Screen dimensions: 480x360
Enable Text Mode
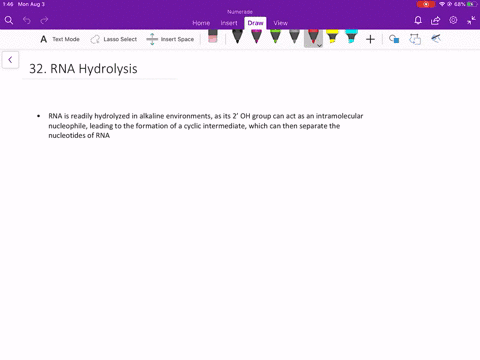click(60, 39)
